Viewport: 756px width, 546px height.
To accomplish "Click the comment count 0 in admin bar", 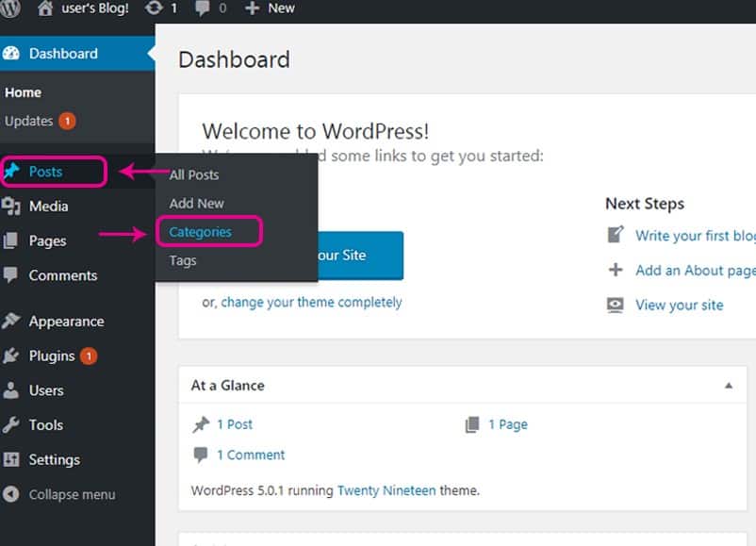I will click(222, 8).
